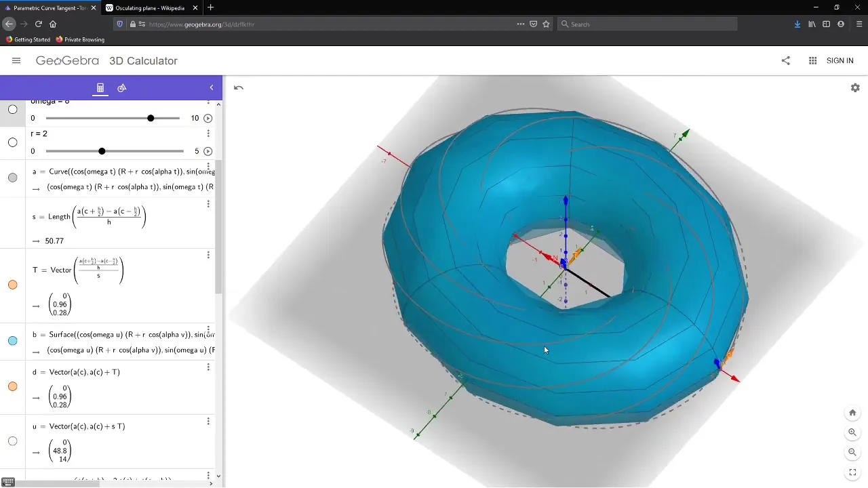Select the curve a definition text

123,171
